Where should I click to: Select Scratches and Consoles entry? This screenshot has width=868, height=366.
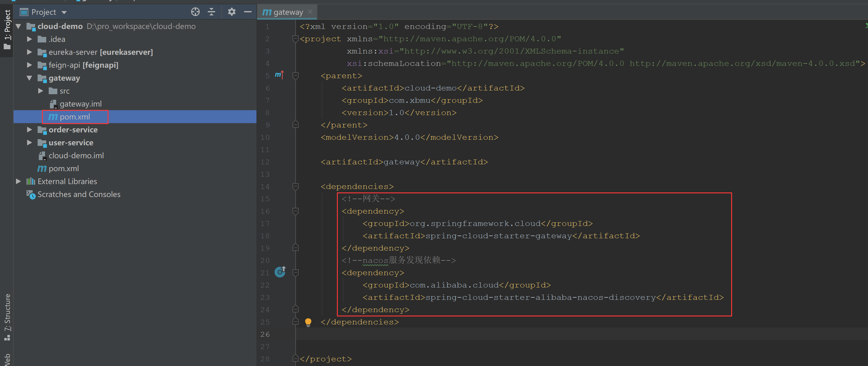coord(79,195)
